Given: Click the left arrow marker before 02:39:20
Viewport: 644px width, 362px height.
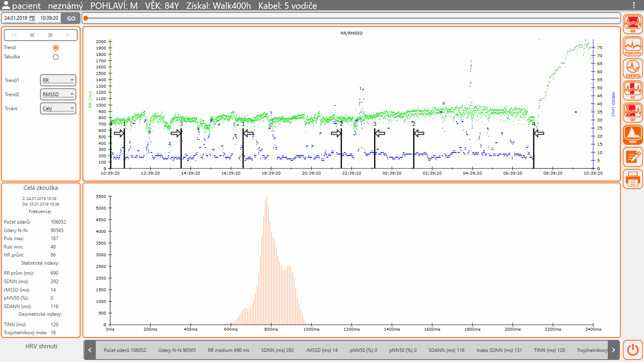Looking at the screenshot, I should pos(419,133).
